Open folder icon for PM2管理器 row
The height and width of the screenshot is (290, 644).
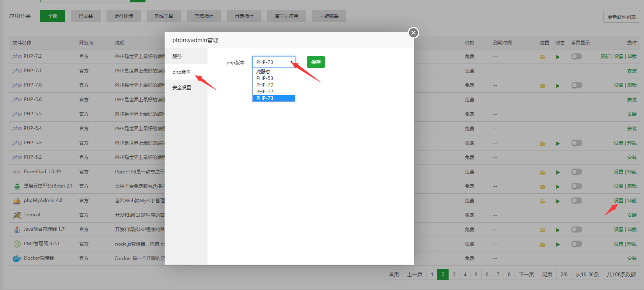(x=543, y=244)
